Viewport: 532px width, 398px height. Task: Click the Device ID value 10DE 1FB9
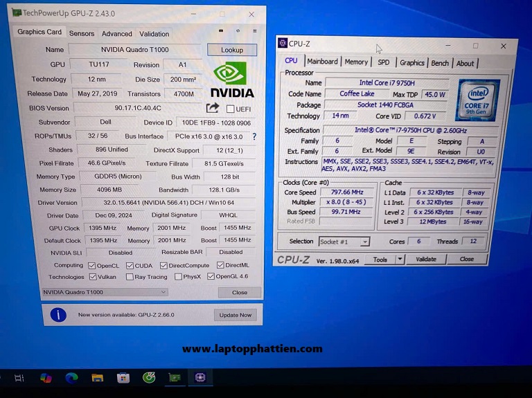[x=216, y=123]
